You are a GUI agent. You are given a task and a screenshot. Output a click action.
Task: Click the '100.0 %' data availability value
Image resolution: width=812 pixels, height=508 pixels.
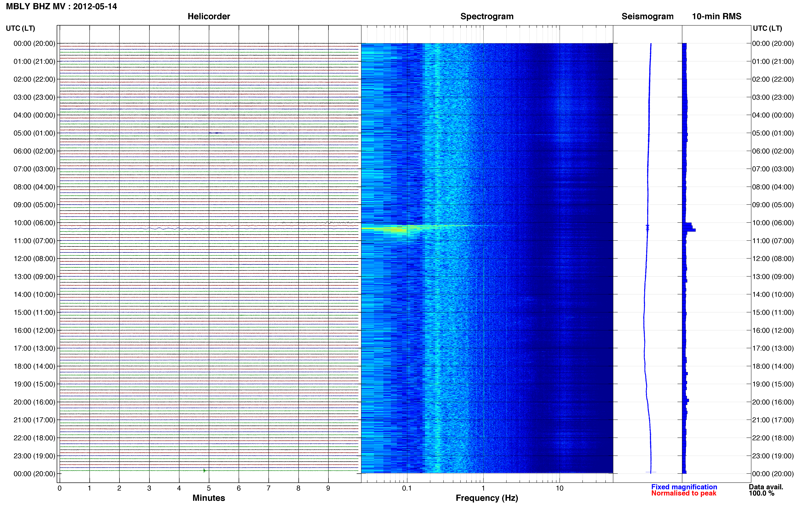pos(762,493)
